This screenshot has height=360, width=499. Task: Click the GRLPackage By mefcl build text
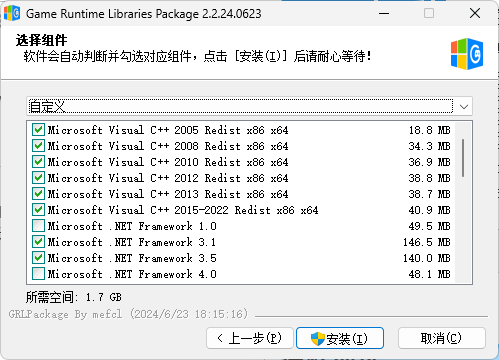pos(128,314)
